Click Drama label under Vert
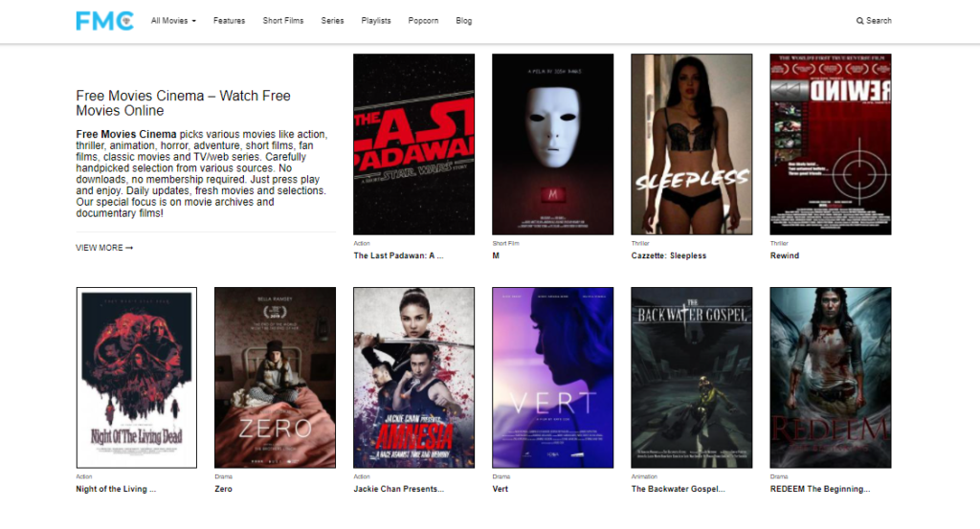 [x=501, y=476]
